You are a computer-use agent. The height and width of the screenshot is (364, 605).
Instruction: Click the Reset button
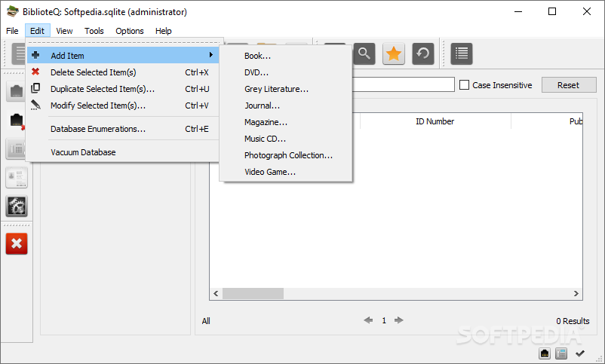(x=569, y=85)
